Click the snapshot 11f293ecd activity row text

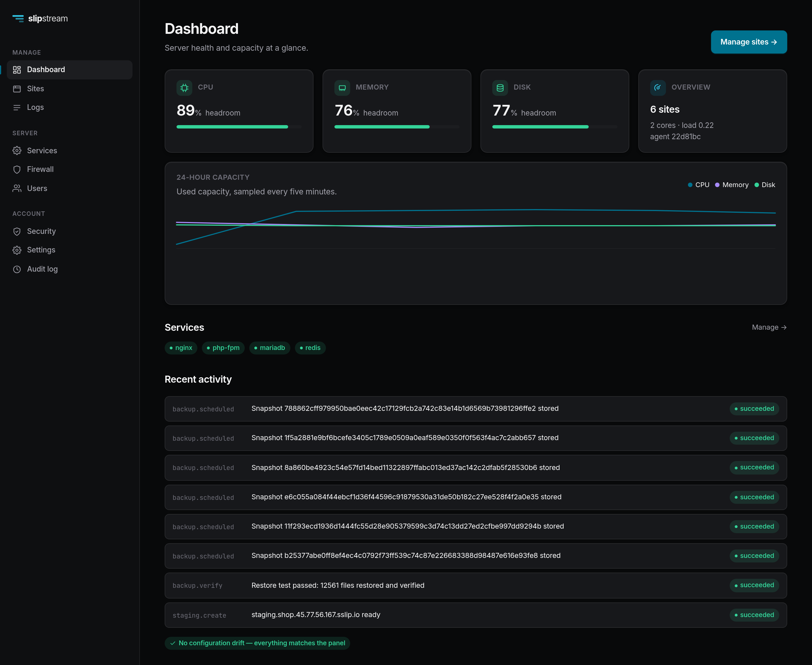point(408,526)
